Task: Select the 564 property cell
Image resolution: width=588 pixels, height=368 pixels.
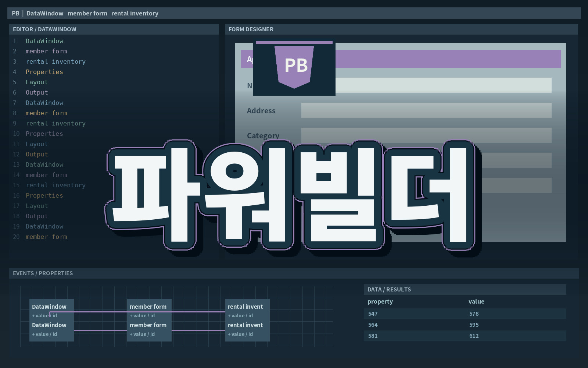Action: pyautogui.click(x=373, y=325)
